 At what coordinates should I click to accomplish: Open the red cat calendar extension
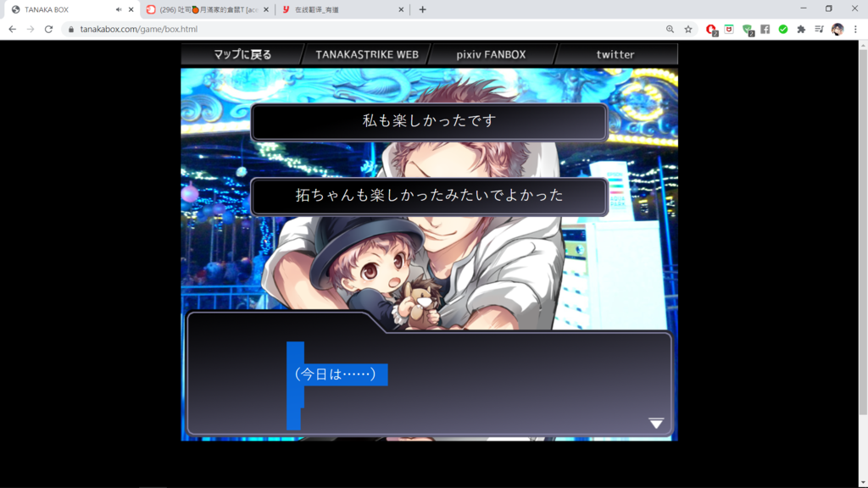729,30
